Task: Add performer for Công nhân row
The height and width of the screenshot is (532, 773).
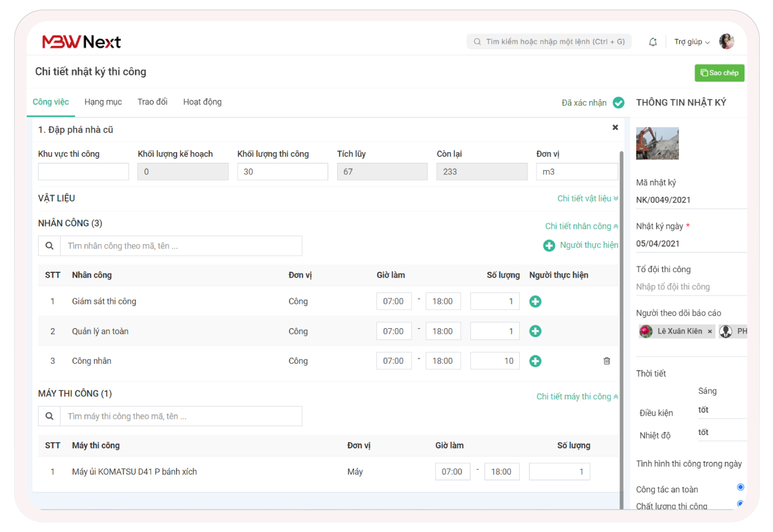Action: (535, 361)
